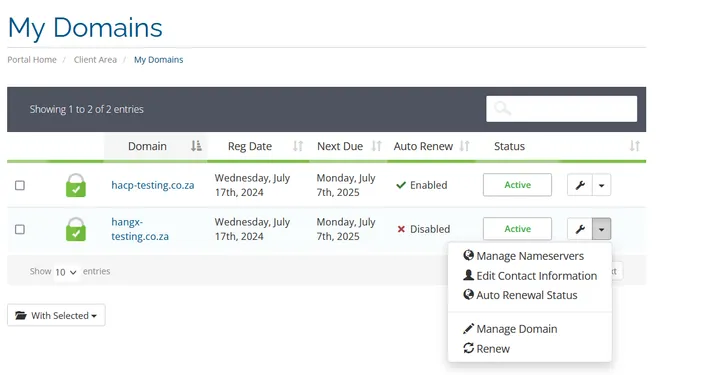The image size is (704, 375).
Task: Expand the hacp-testing.co.za actions dropdown arrow
Action: (x=602, y=185)
